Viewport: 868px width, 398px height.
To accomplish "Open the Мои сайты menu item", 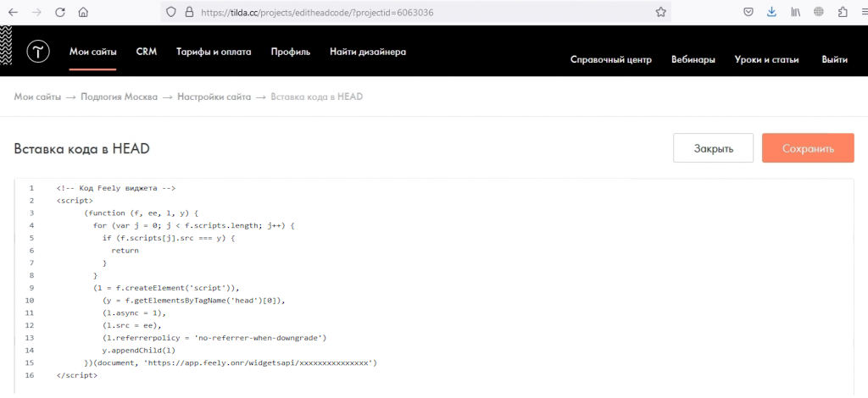I will tap(93, 52).
